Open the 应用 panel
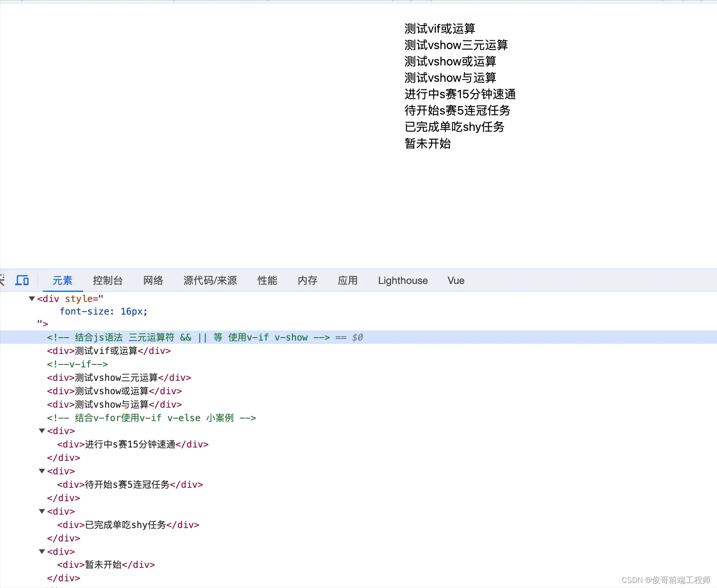This screenshot has height=588, width=717. click(347, 281)
